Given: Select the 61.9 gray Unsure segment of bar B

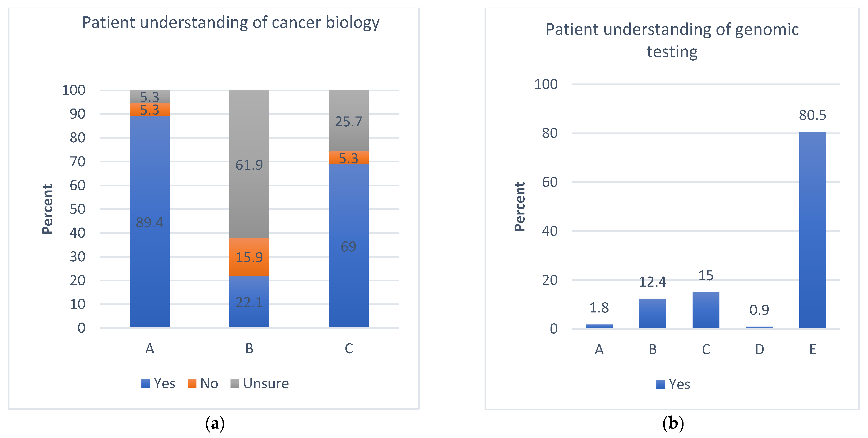Looking at the screenshot, I should 249,164.
